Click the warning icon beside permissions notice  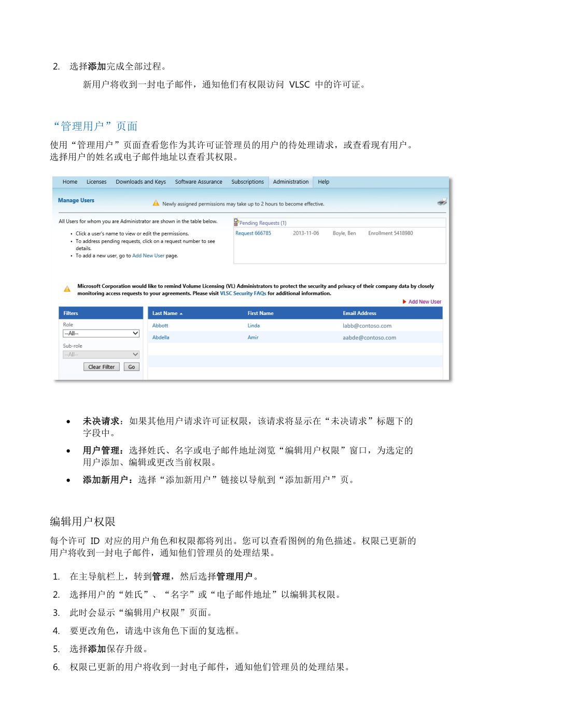pyautogui.click(x=156, y=203)
